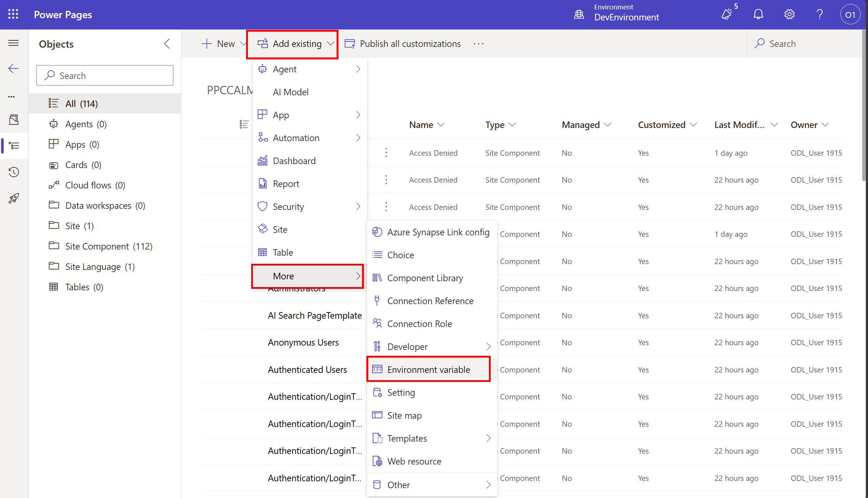
Task: Click the ellipsis icon in the left sidebar
Action: (11, 96)
